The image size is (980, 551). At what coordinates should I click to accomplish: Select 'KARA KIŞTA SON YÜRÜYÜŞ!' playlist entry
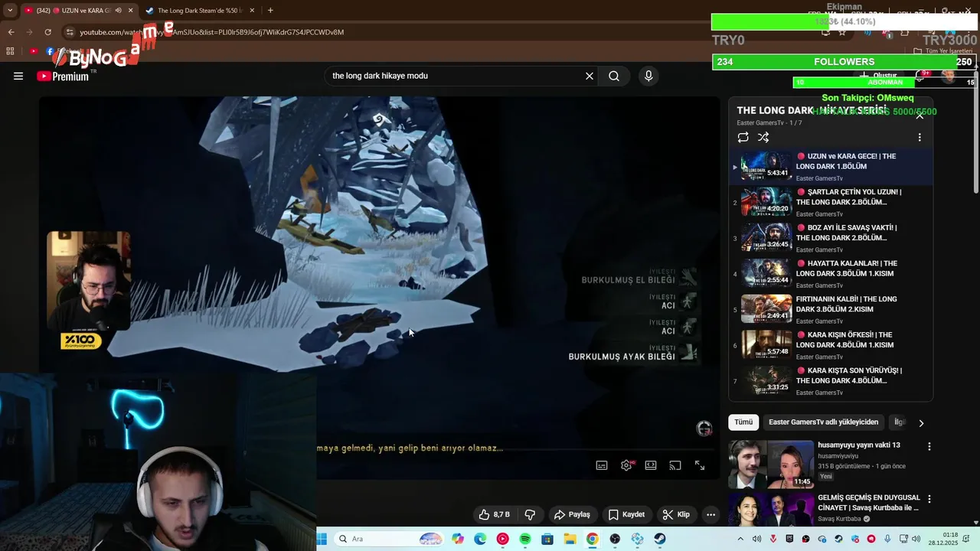831,381
